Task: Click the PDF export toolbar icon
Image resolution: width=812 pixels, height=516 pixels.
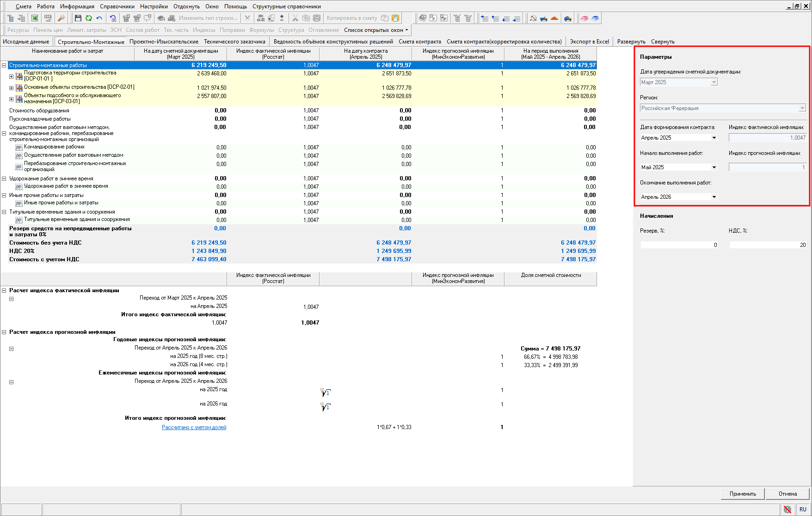Action: coord(48,18)
